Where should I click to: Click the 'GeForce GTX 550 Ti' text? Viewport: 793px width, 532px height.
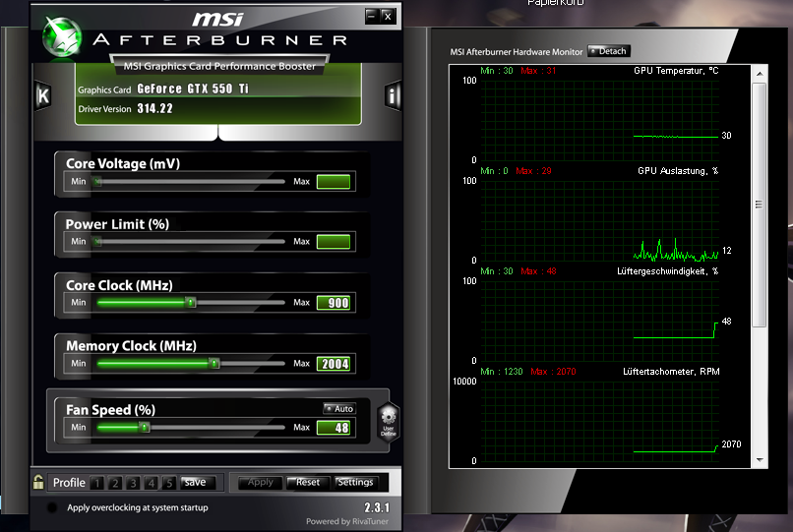(x=193, y=89)
